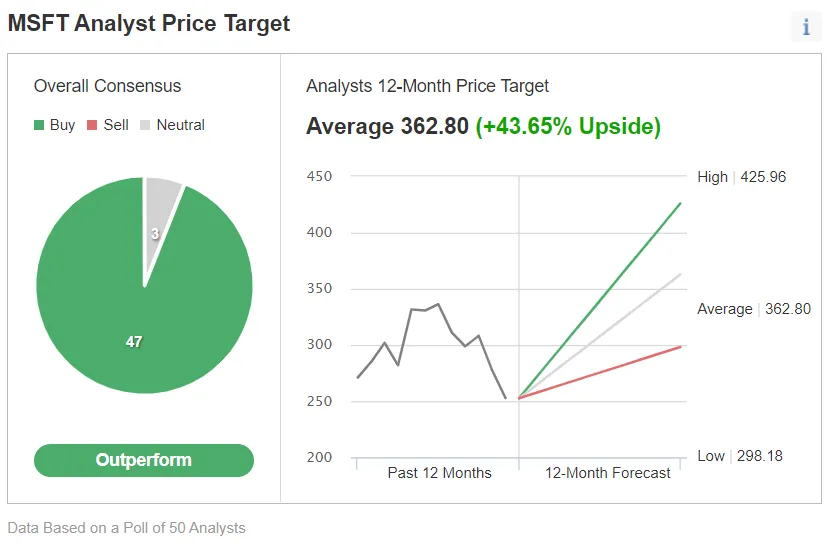Viewport: 836px width, 558px height.
Task: Toggle the green Buy legend swatch
Action: click(x=39, y=125)
